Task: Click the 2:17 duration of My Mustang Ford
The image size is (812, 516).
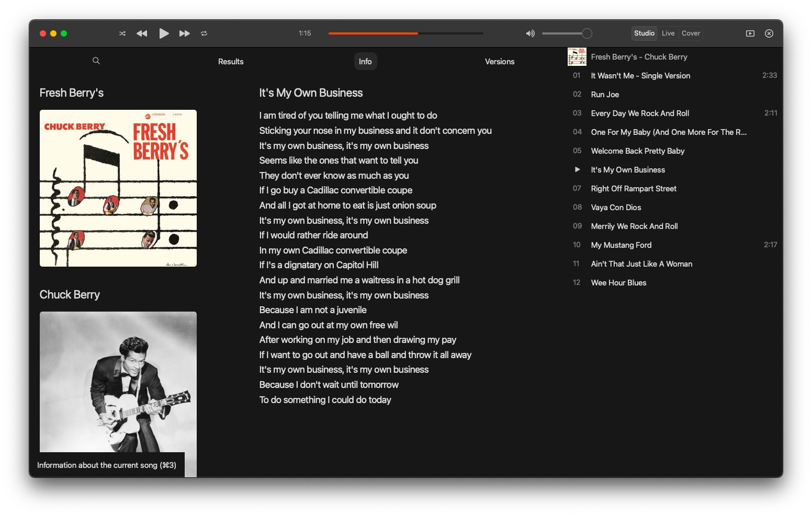Action: (x=770, y=245)
